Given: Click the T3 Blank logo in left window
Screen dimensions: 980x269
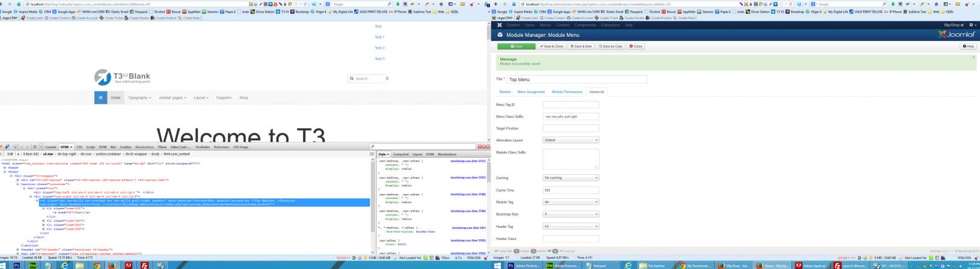Looking at the screenshot, I should 122,77.
